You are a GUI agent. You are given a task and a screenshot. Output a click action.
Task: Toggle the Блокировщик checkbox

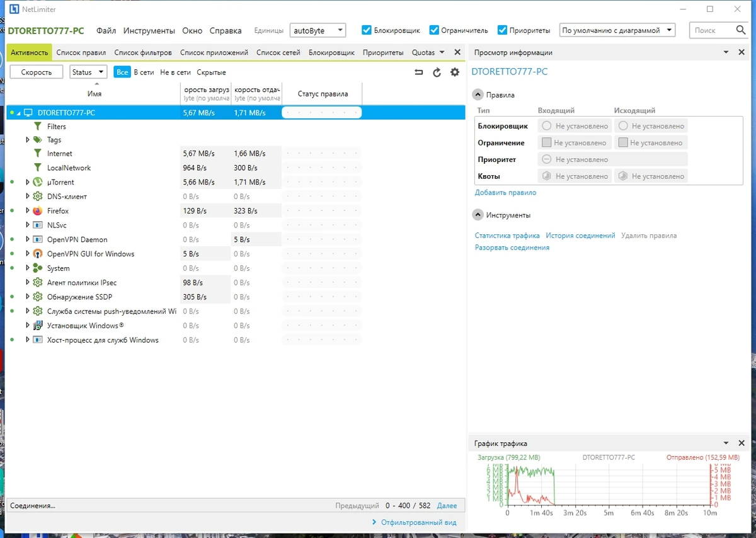coord(367,30)
